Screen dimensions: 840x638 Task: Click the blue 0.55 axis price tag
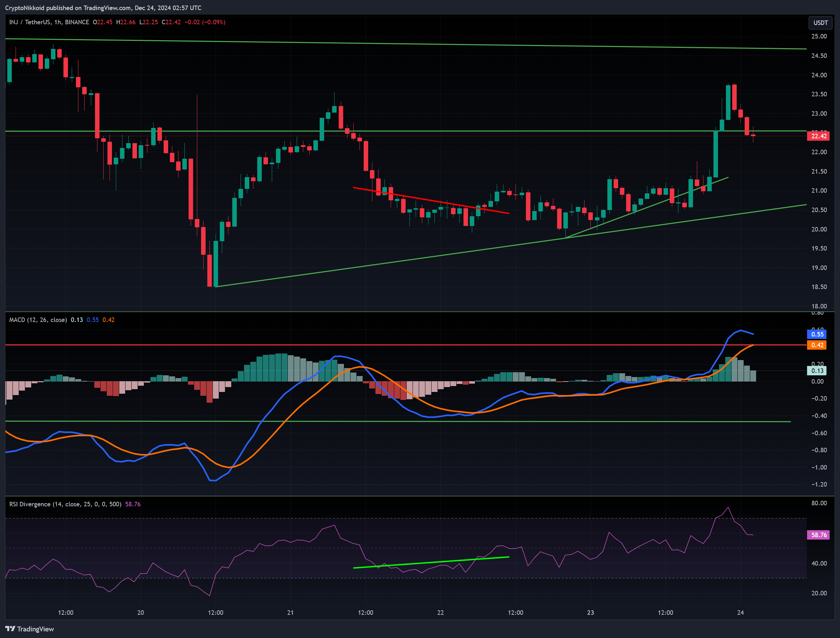(817, 334)
